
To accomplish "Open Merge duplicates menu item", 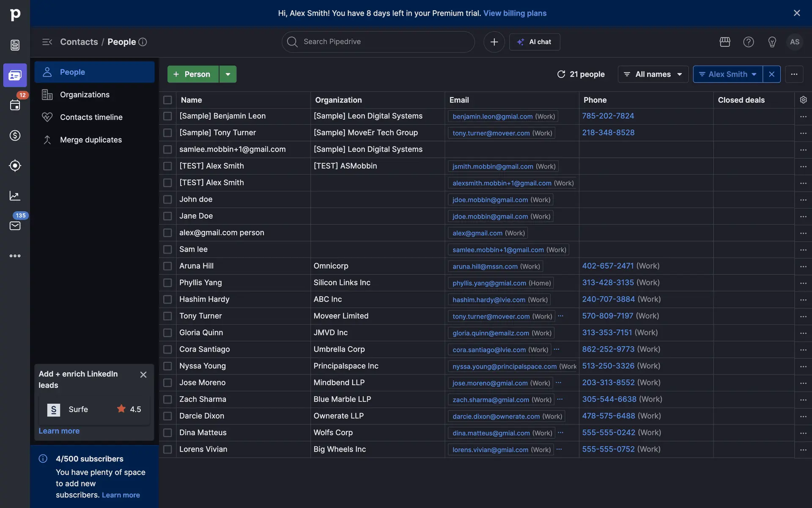I will (91, 140).
